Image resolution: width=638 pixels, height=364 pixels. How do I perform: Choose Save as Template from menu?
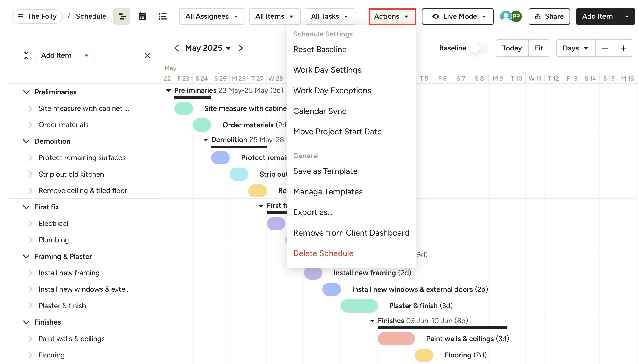point(325,171)
